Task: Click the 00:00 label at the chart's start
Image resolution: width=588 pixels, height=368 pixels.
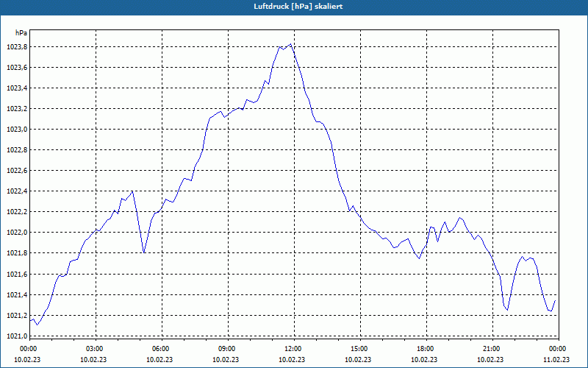Action: click(29, 349)
